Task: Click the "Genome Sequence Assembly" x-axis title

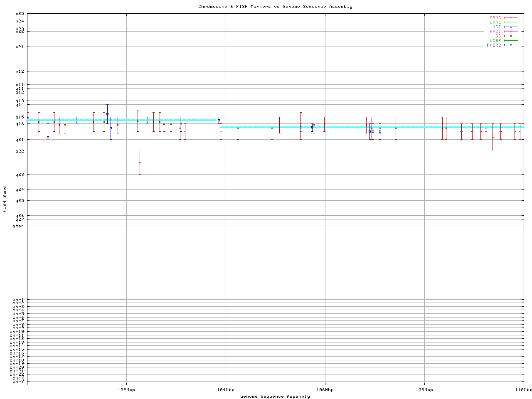Action: pyautogui.click(x=275, y=397)
